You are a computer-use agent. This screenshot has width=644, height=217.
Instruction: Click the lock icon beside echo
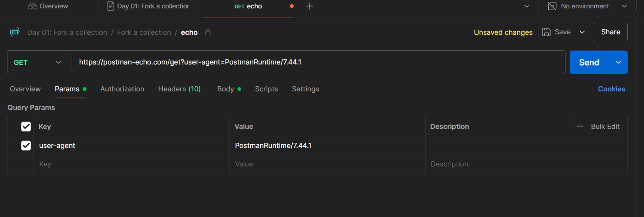coord(208,32)
